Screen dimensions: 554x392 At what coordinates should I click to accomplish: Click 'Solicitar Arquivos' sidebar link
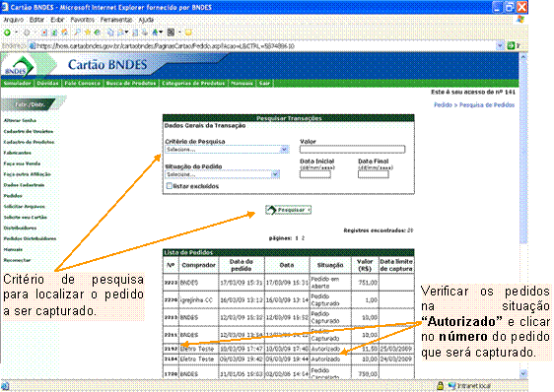(24, 207)
